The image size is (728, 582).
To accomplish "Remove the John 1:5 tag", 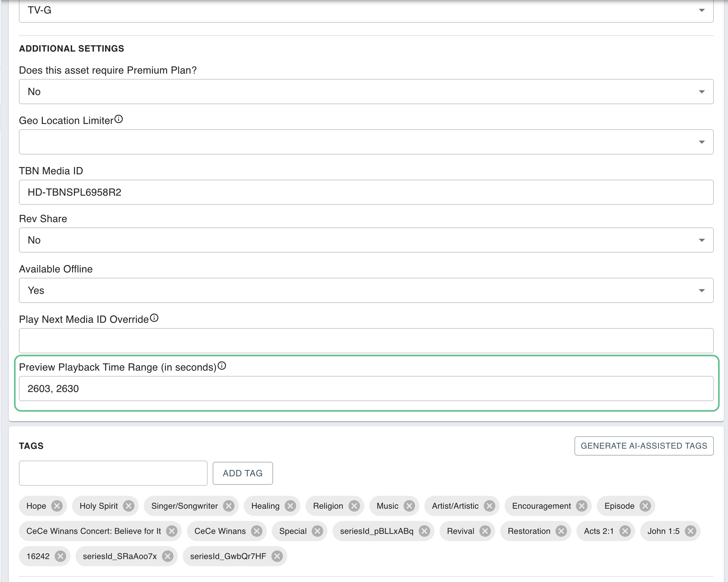I will pyautogui.click(x=690, y=531).
